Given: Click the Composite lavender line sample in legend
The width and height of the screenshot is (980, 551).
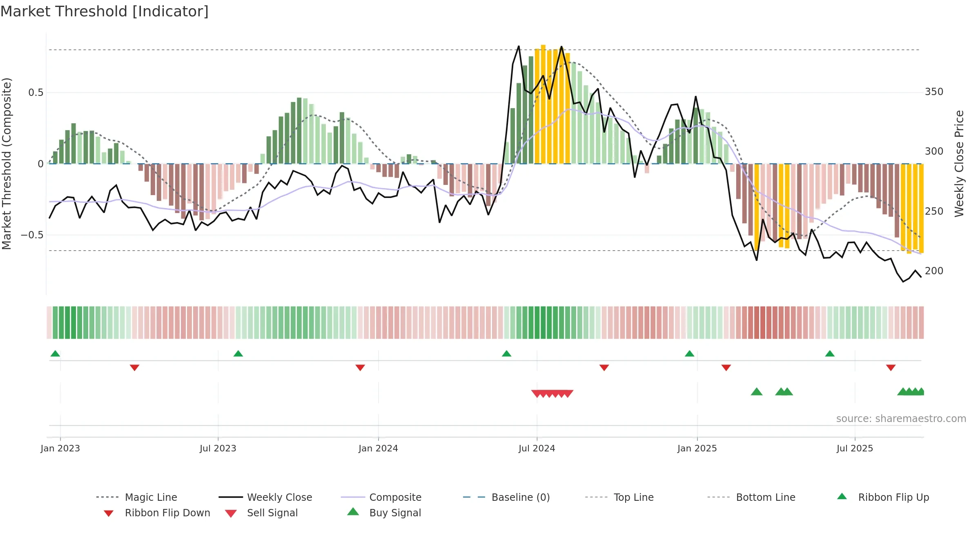Looking at the screenshot, I should tap(353, 497).
